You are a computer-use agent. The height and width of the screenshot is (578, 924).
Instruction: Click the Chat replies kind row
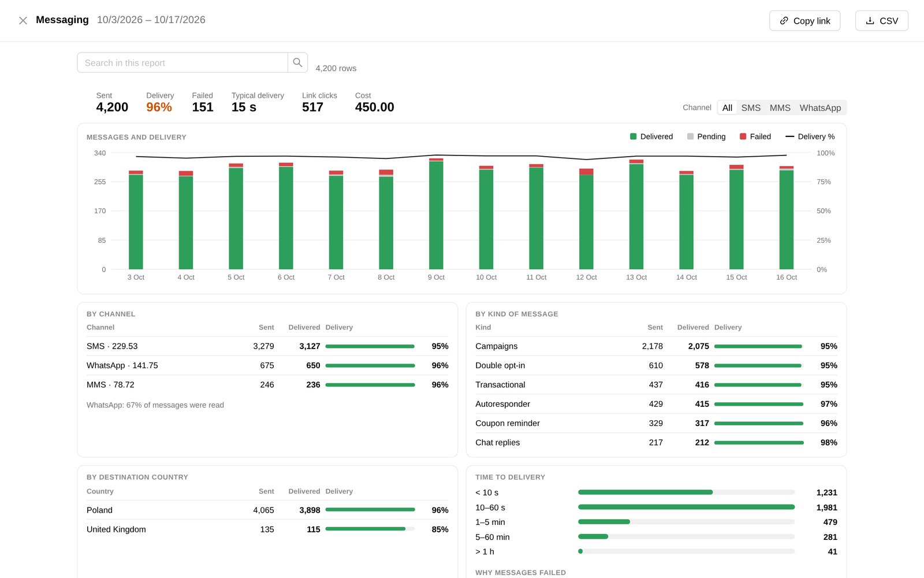[x=656, y=442]
